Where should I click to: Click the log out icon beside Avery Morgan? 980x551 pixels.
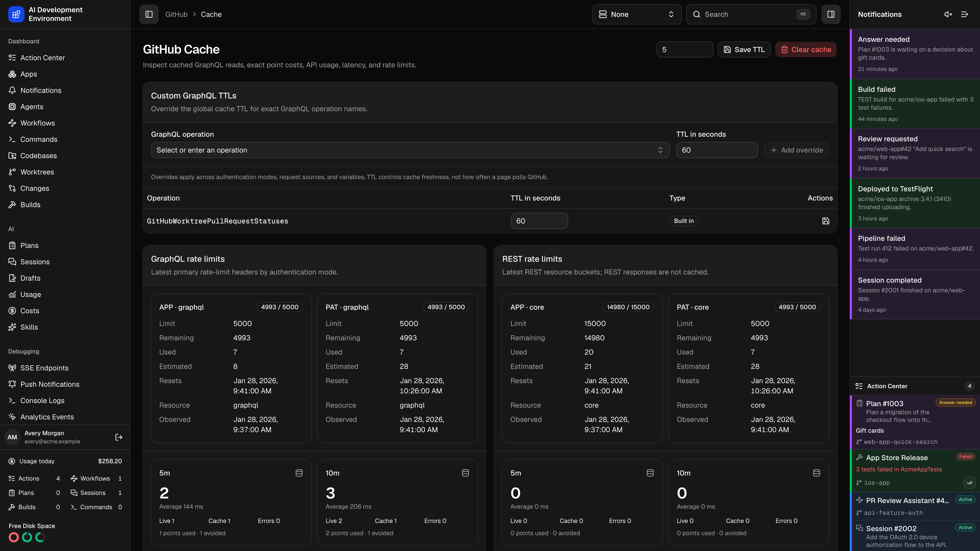coord(119,437)
